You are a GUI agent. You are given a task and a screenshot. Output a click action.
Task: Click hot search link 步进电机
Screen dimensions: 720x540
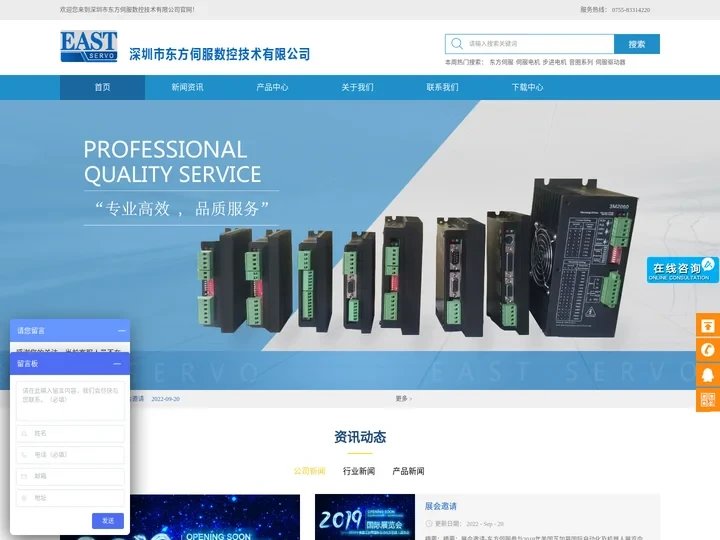pyautogui.click(x=554, y=62)
